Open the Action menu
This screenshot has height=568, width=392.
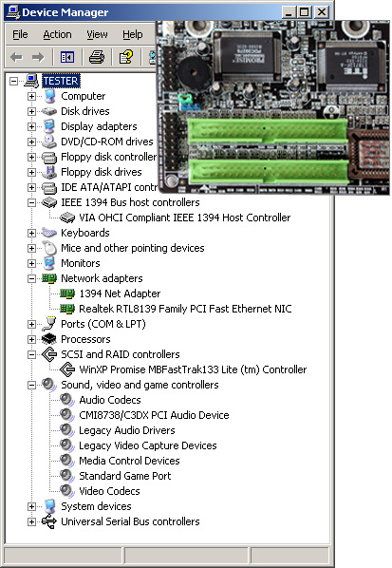pos(57,34)
